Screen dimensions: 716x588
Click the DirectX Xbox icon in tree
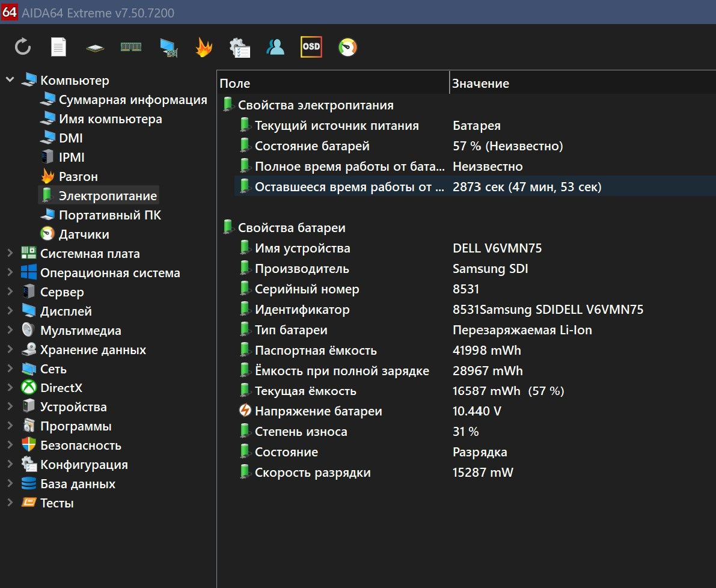(x=29, y=388)
